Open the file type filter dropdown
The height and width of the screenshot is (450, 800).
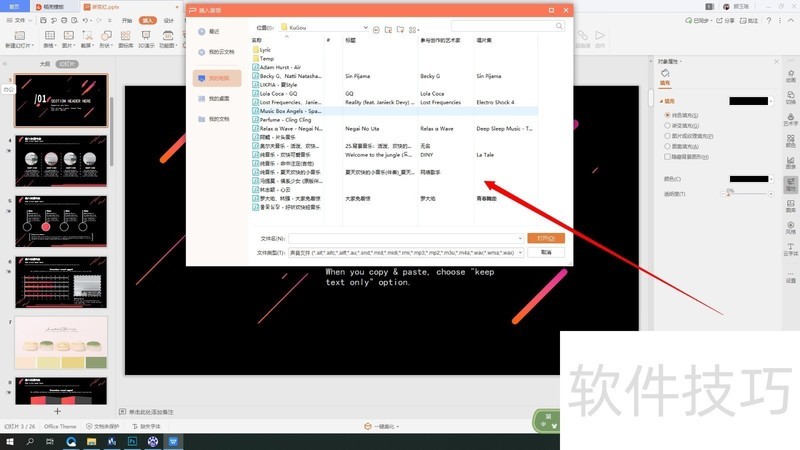[x=520, y=253]
